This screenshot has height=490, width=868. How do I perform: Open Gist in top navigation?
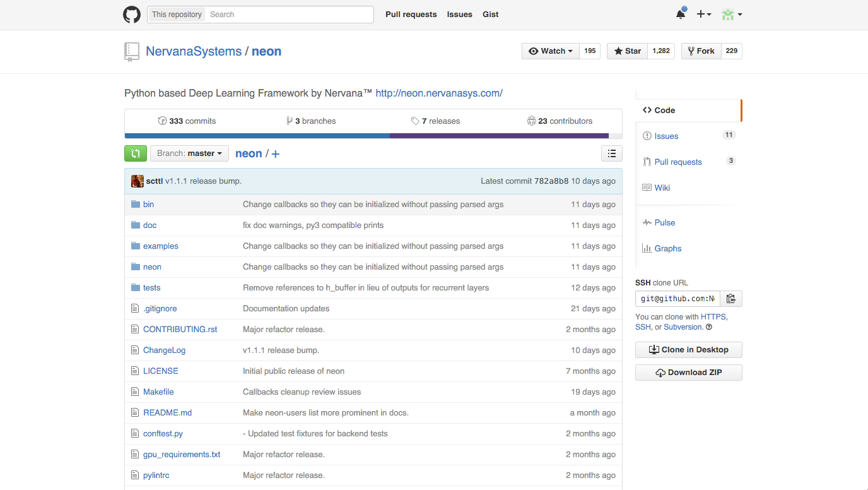491,15
